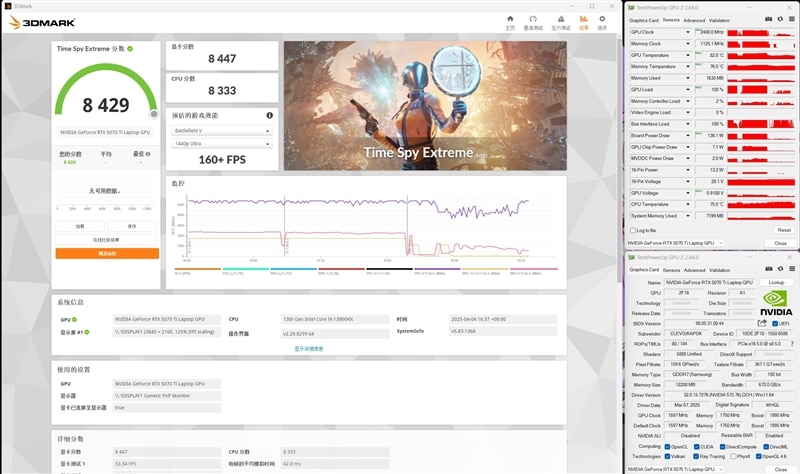Toggle the PhysX checkbox
800x474 pixels.
tap(734, 456)
